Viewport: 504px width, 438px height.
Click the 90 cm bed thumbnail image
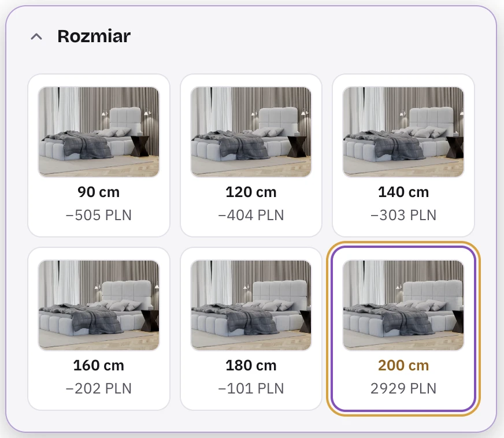(x=99, y=132)
